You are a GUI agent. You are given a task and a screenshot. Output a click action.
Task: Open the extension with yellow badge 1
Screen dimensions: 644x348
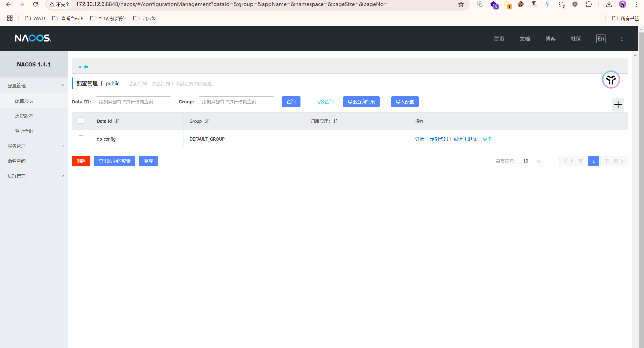coord(508,5)
